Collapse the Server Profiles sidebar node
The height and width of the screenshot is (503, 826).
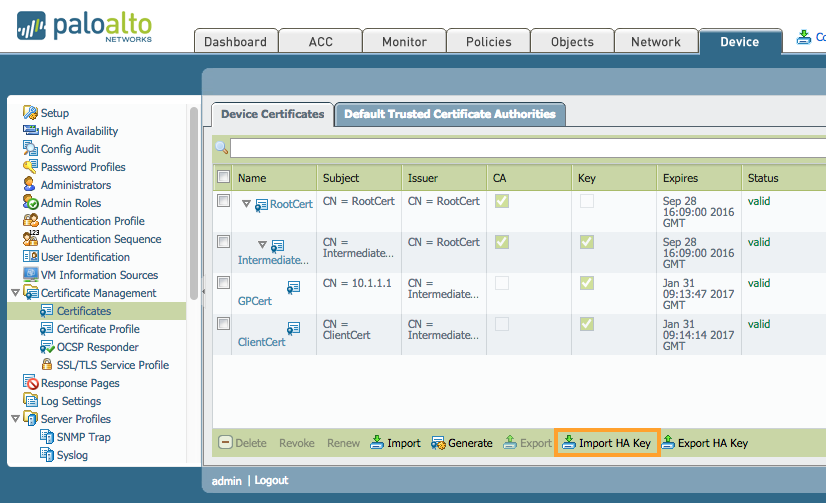pyautogui.click(x=15, y=419)
